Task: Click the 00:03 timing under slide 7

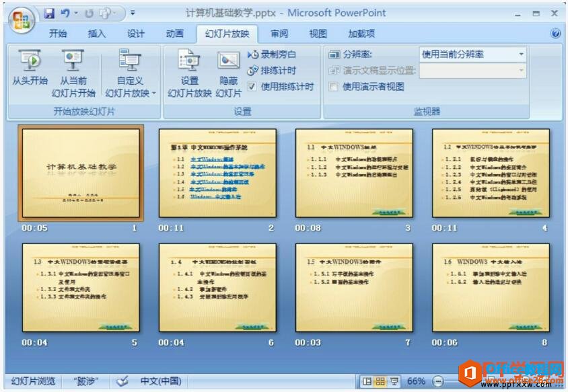Action: [308, 342]
